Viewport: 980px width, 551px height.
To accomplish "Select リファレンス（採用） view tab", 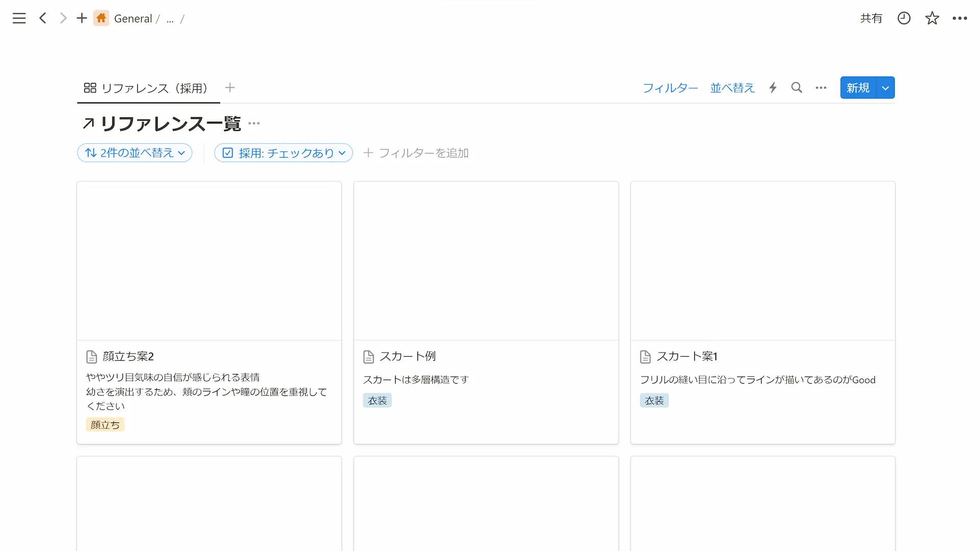I will pyautogui.click(x=149, y=88).
